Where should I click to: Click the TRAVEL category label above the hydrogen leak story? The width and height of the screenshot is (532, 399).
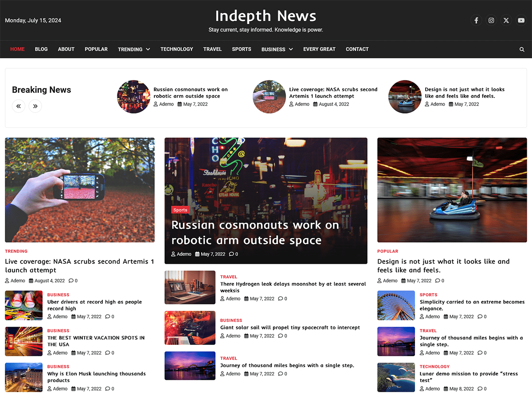pos(228,277)
